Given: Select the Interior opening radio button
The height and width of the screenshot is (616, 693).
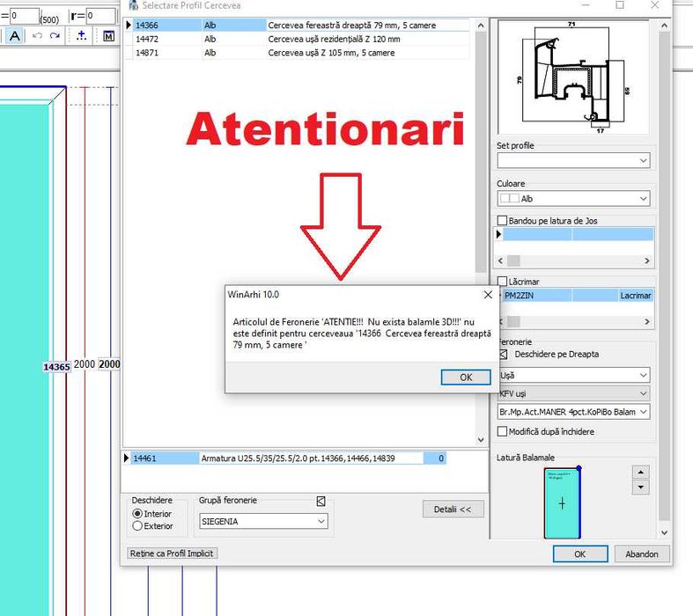Looking at the screenshot, I should (137, 514).
